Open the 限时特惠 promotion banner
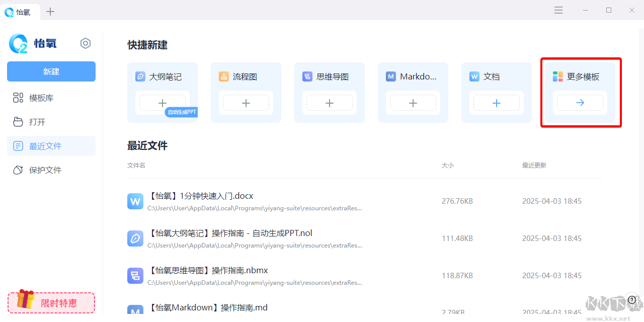 point(51,302)
